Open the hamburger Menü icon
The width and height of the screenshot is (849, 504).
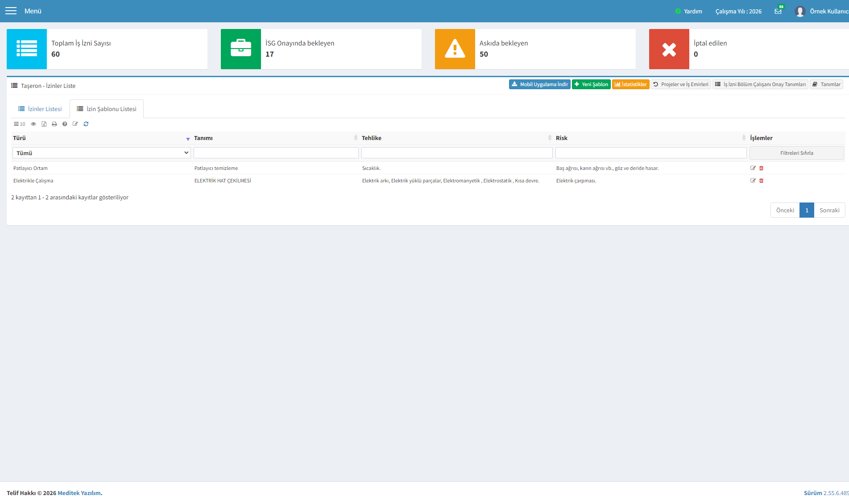pyautogui.click(x=11, y=11)
